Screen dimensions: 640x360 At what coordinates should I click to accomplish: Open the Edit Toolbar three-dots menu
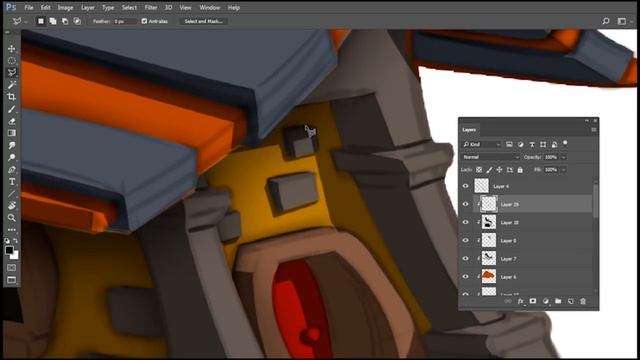point(11,230)
